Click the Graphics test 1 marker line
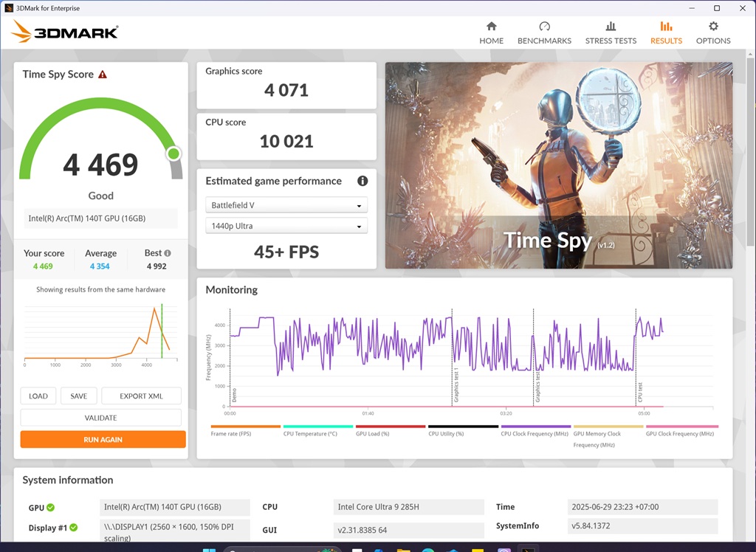756x552 pixels. (452, 357)
